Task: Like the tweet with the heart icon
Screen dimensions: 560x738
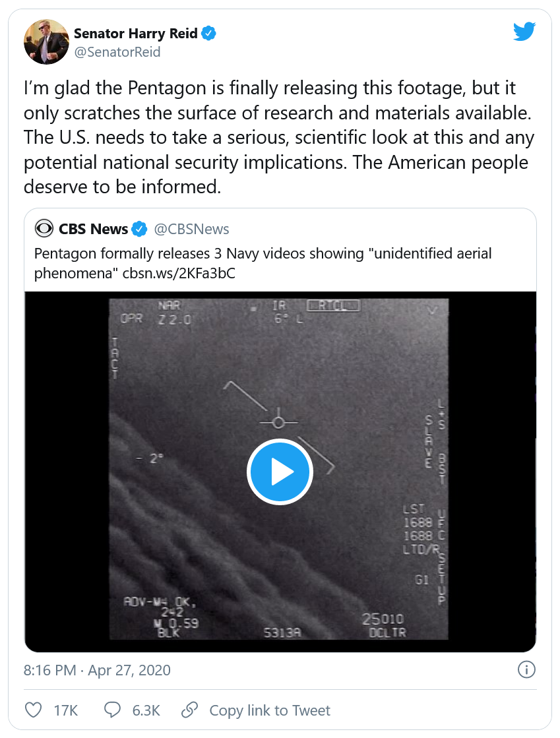Action: coord(33,710)
